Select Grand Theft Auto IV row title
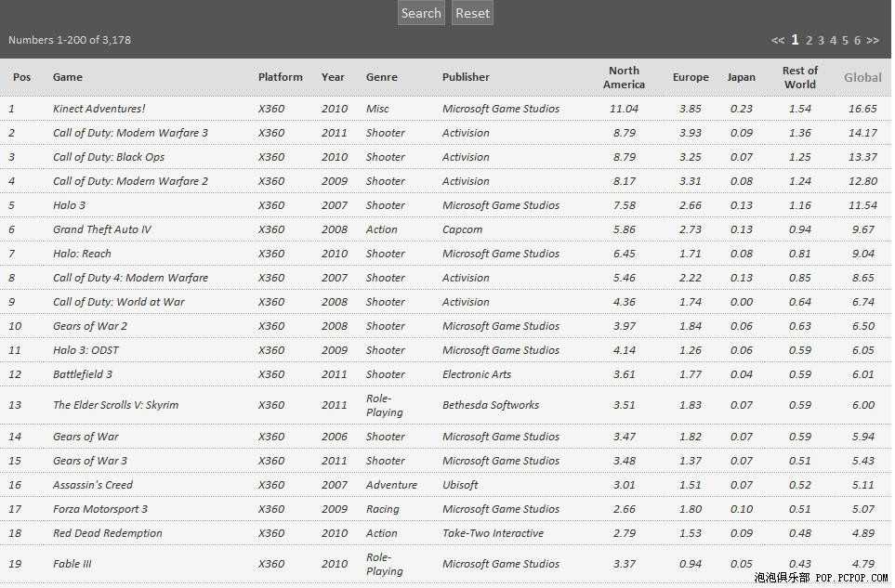 click(x=101, y=229)
